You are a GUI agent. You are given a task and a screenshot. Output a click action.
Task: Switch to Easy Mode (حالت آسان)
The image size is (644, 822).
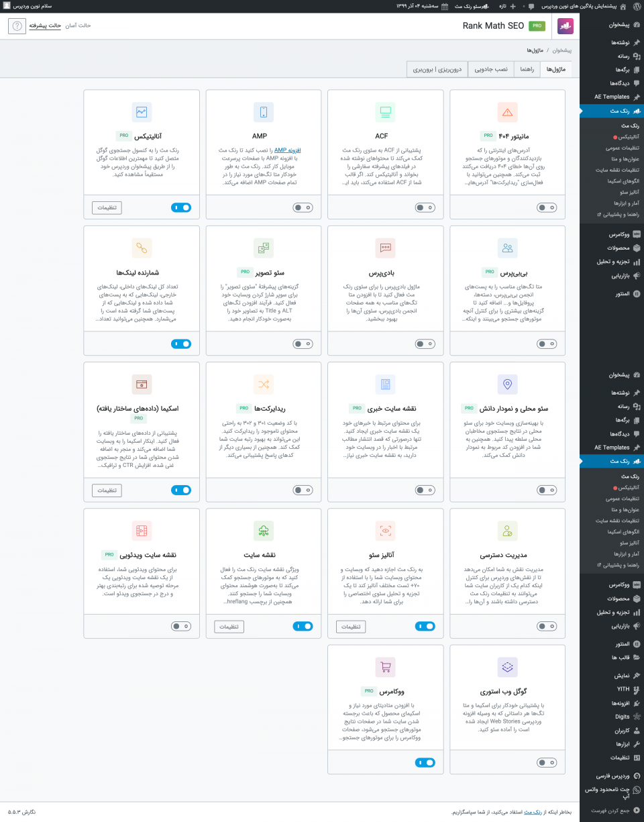(78, 25)
